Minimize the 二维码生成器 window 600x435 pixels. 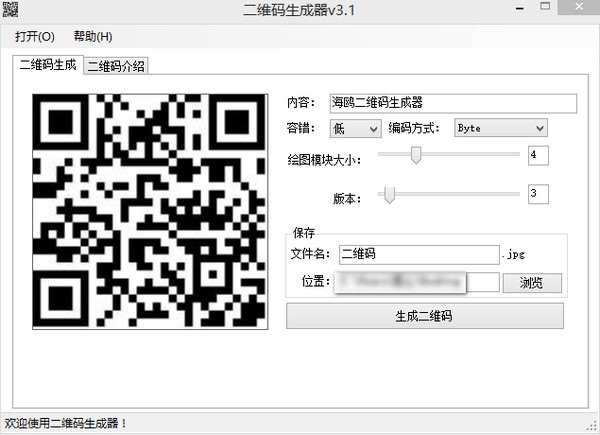point(520,8)
